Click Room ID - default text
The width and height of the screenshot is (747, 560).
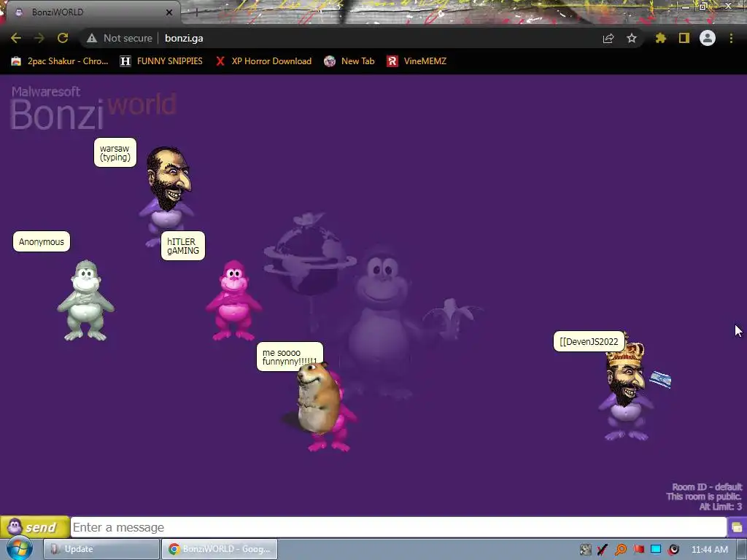click(707, 486)
